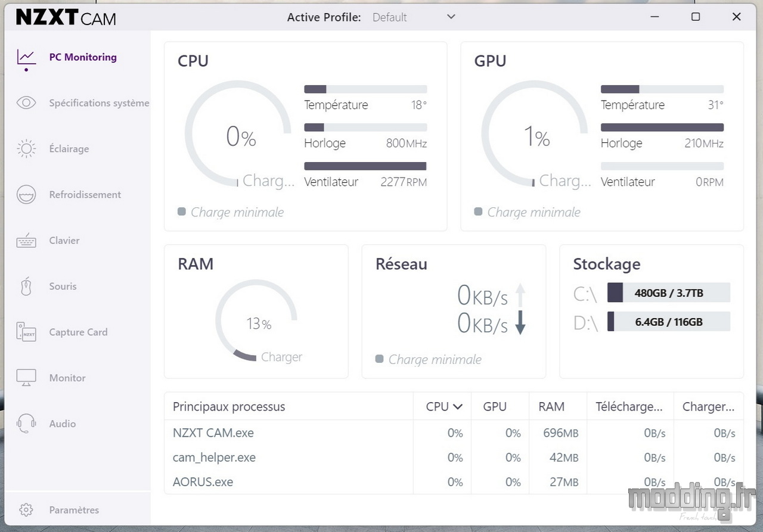Select the Éclairage sun icon
This screenshot has height=532, width=763.
tap(26, 149)
